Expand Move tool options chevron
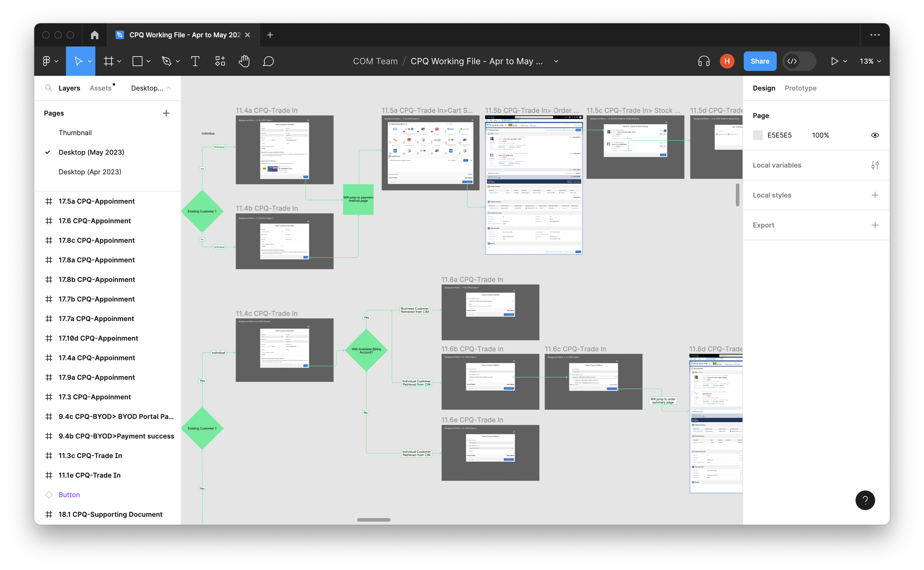924x570 pixels. tap(90, 61)
